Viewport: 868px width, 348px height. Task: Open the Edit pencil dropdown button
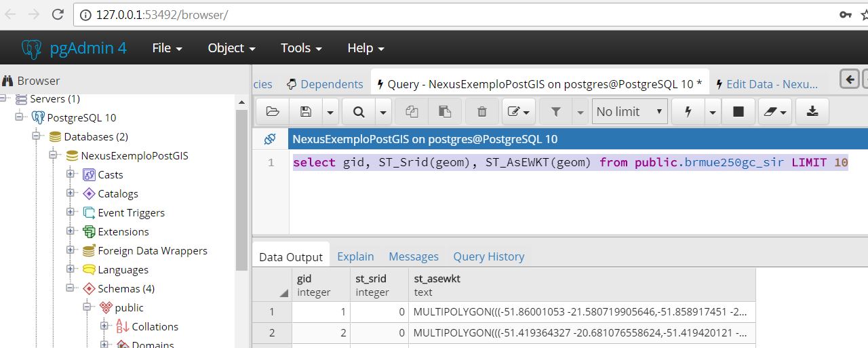[x=519, y=111]
